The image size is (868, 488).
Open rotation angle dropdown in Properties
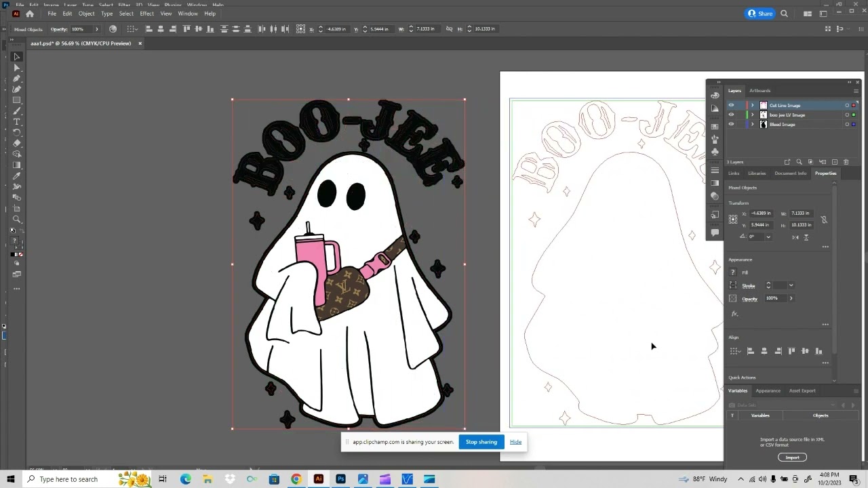click(x=768, y=237)
